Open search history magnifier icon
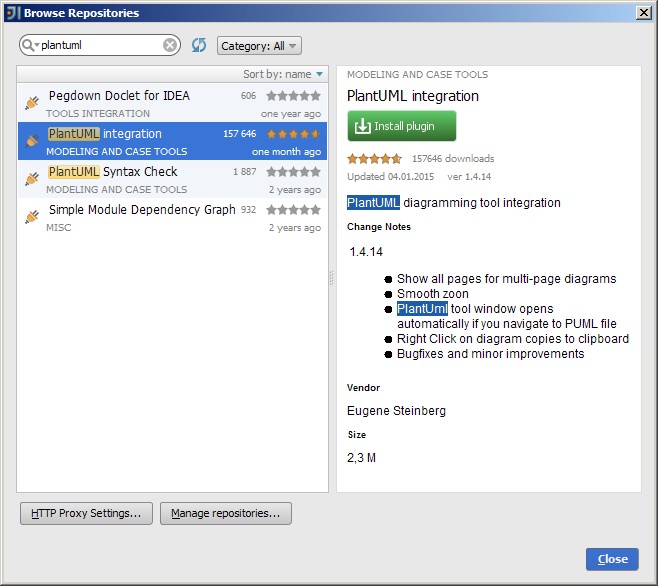This screenshot has width=658, height=586. (x=29, y=45)
